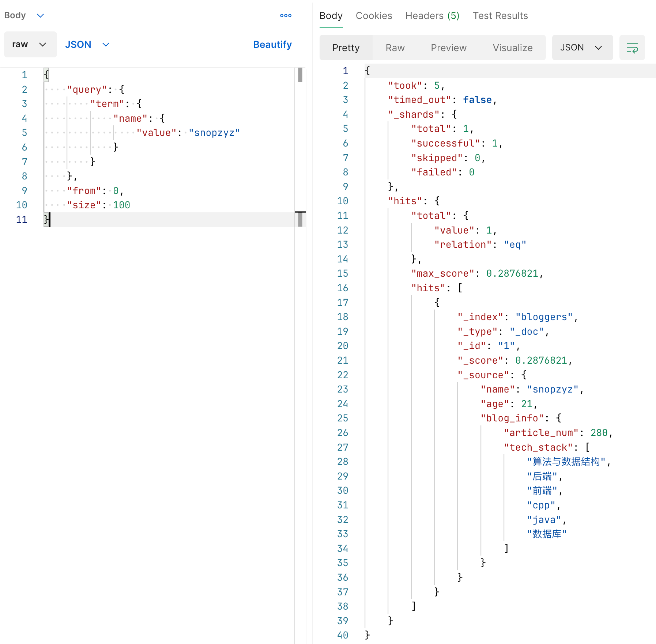Click the "tech_stack" key
This screenshot has height=644, width=656.
pyautogui.click(x=538, y=447)
